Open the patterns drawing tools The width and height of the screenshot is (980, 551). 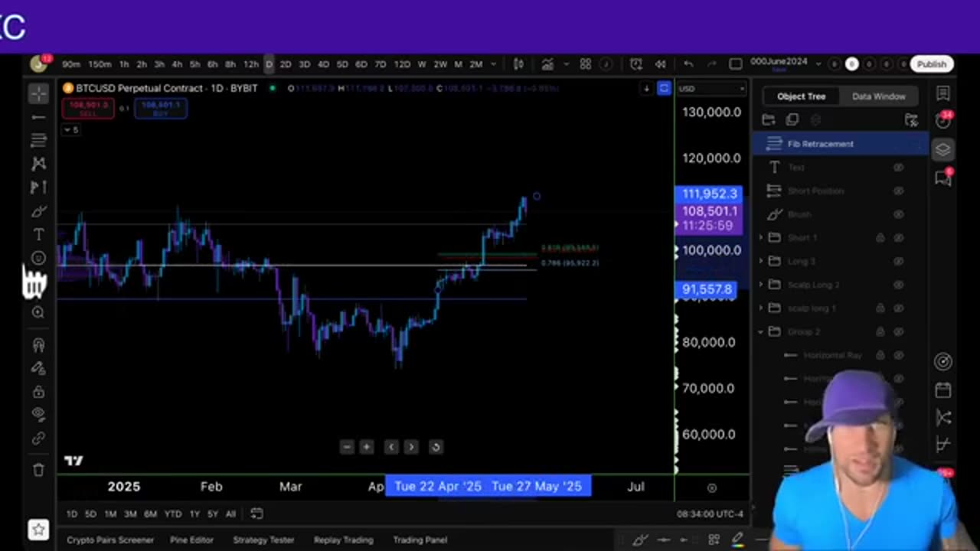coord(38,164)
